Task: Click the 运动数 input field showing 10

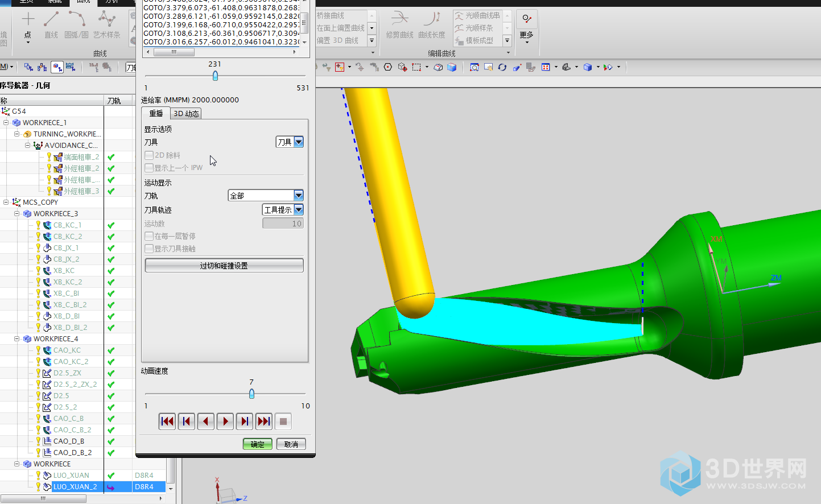Action: (283, 224)
